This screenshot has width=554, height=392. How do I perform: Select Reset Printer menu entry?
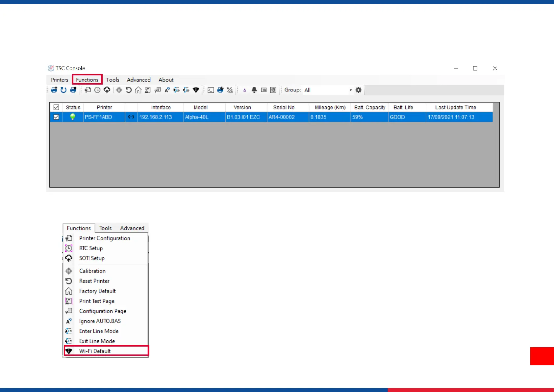(x=106, y=281)
